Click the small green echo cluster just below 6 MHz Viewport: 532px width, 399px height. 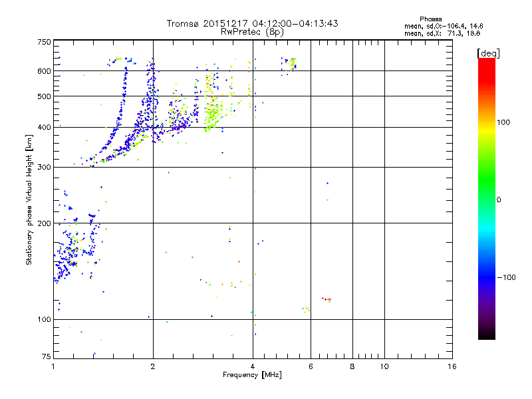tap(306, 309)
